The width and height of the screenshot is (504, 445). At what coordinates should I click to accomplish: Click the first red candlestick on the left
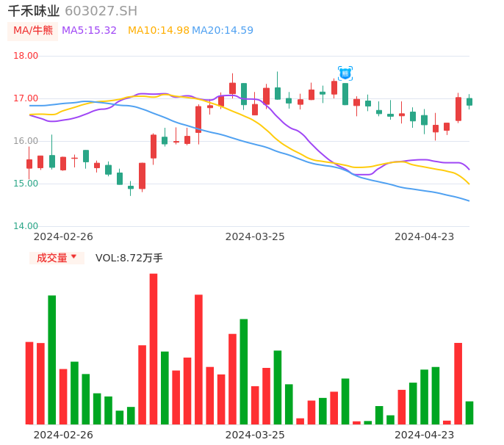[x=29, y=164]
